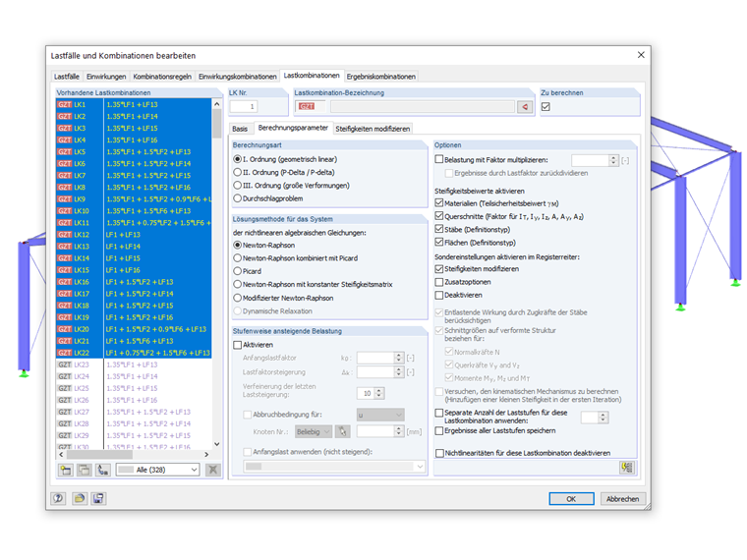Select load combination LK22 row
This screenshot has width=747, height=560.
coord(134,353)
